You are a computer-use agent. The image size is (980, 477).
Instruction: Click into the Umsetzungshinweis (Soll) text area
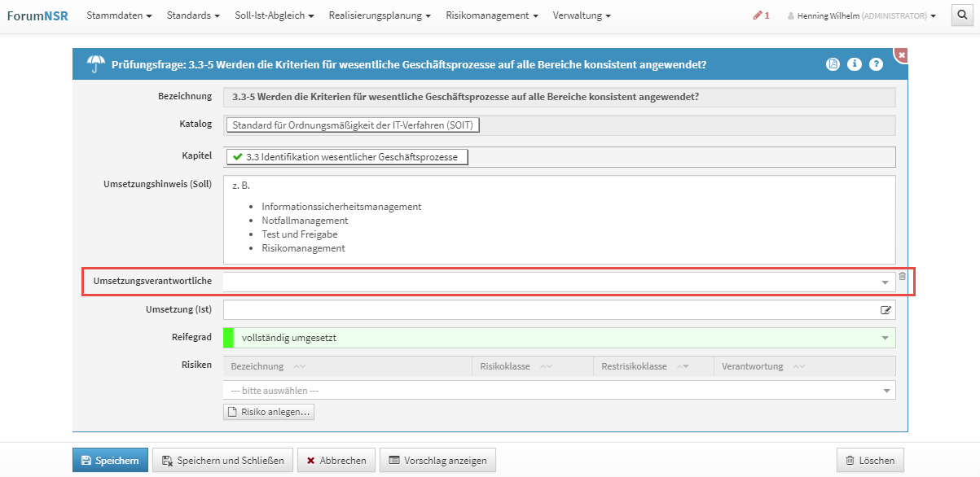coord(559,220)
